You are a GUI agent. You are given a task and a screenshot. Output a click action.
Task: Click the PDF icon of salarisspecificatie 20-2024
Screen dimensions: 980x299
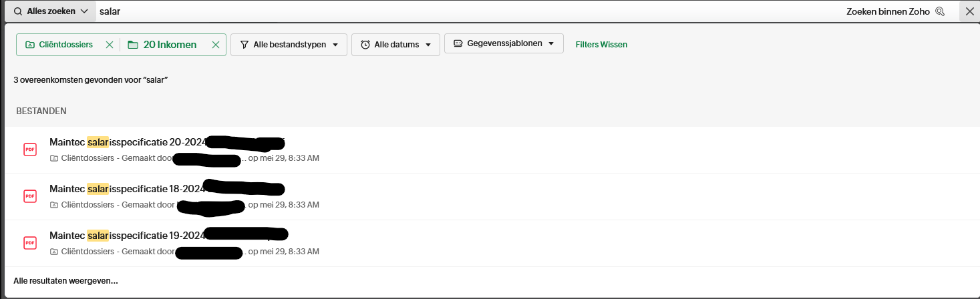coord(29,149)
